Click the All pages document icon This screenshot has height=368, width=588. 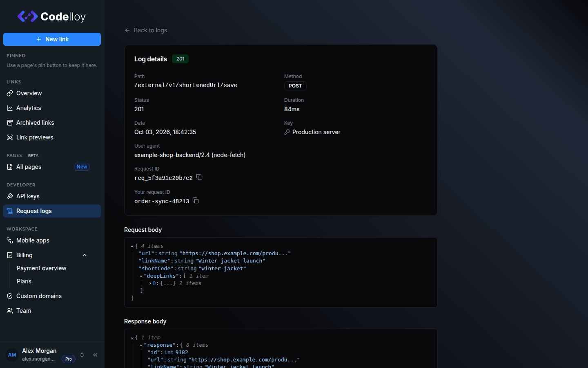coord(10,167)
